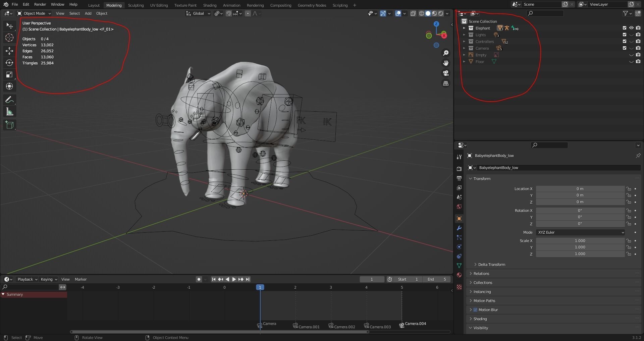Open the viewport Add menu
The height and width of the screenshot is (341, 644).
pyautogui.click(x=88, y=13)
